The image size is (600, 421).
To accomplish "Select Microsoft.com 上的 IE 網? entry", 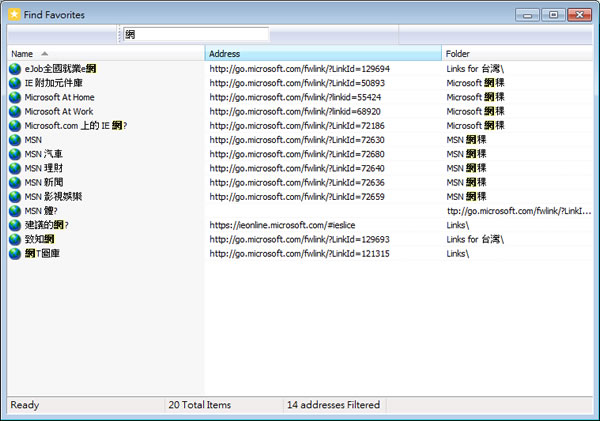I will pos(76,126).
